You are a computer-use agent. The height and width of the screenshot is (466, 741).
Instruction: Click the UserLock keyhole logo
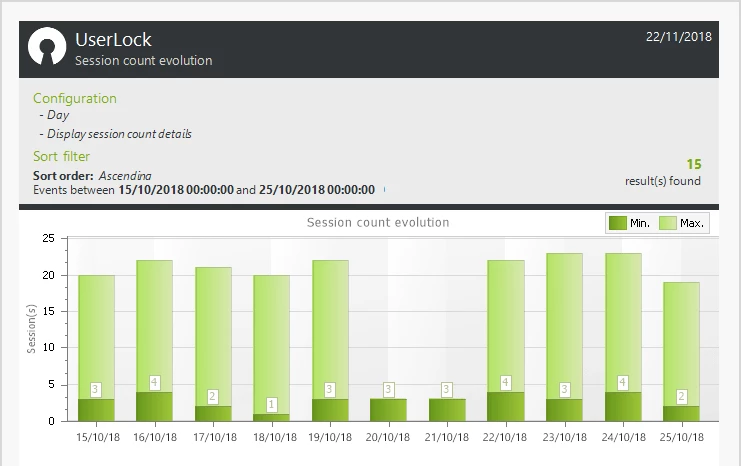click(46, 48)
